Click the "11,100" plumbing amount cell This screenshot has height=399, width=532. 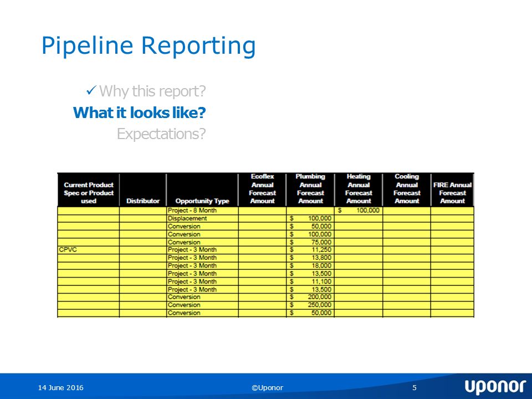coord(310,282)
